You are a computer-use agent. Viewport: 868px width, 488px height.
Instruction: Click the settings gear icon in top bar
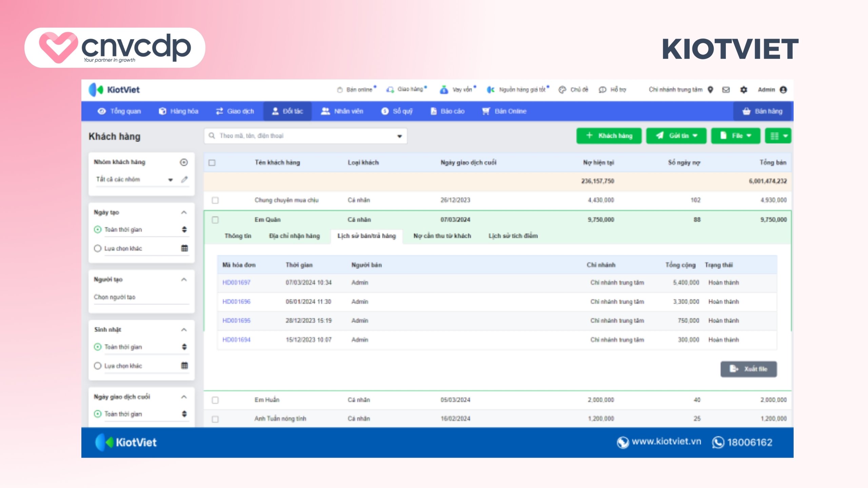743,89
